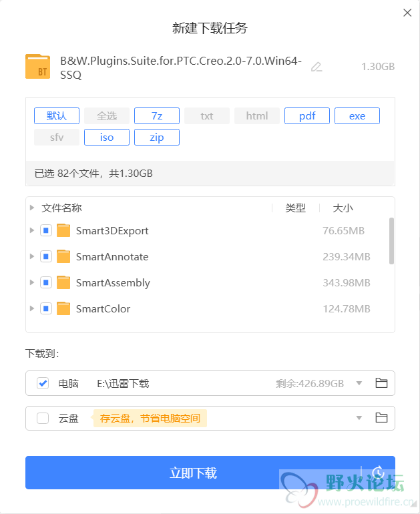This screenshot has width=420, height=514.
Task: Expand the SmartColor folder tree
Action: pyautogui.click(x=32, y=308)
